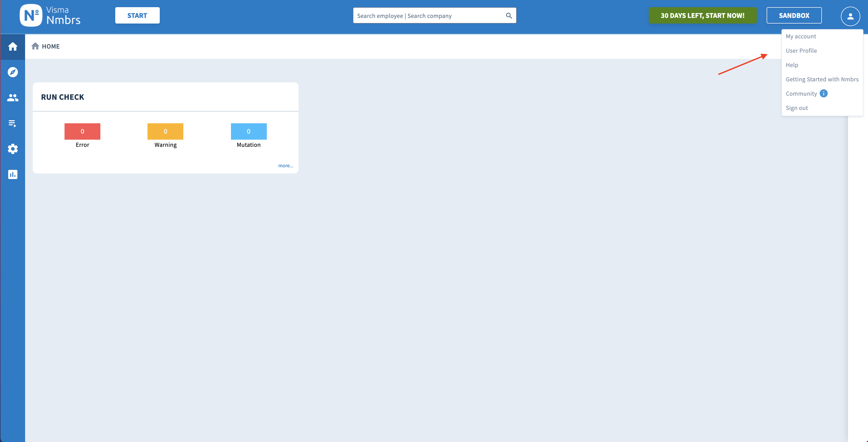The width and height of the screenshot is (868, 442).
Task: Sign out via user menu
Action: 797,108
